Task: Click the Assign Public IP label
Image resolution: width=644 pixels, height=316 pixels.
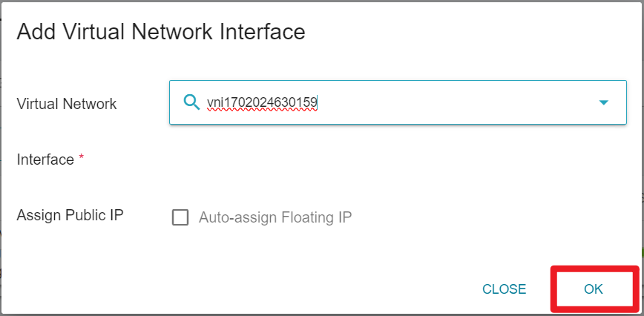Action: tap(70, 214)
